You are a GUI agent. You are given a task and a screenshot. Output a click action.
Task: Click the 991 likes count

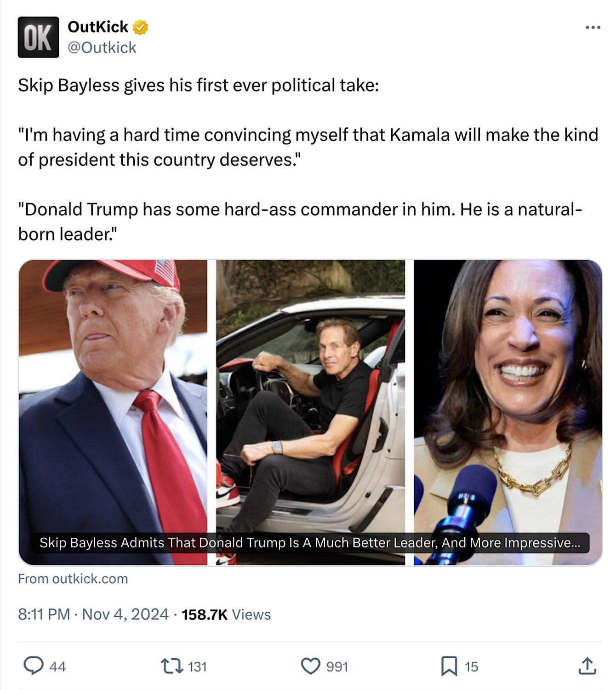point(337,667)
